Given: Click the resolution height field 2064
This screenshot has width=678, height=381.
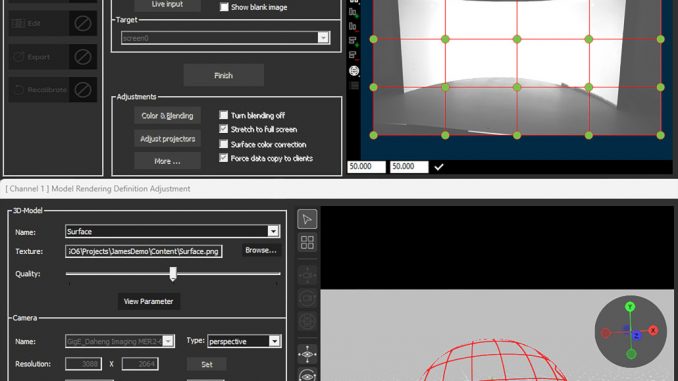Looking at the screenshot, I should point(140,364).
